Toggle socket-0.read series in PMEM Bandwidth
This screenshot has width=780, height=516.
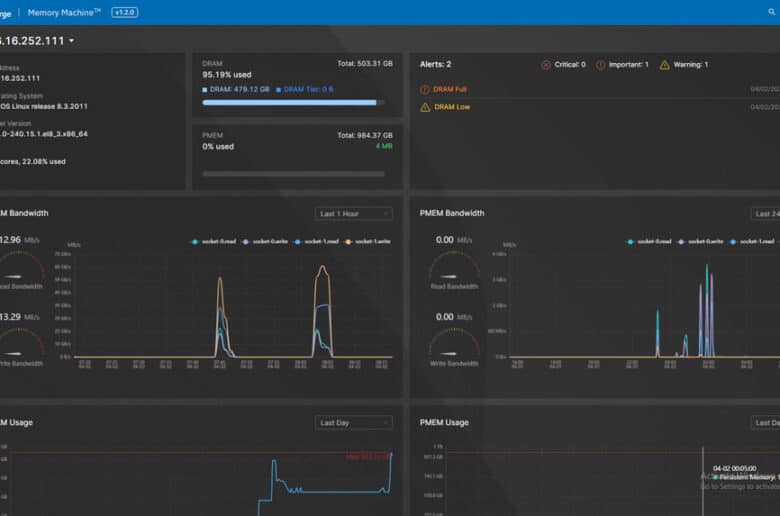point(649,241)
